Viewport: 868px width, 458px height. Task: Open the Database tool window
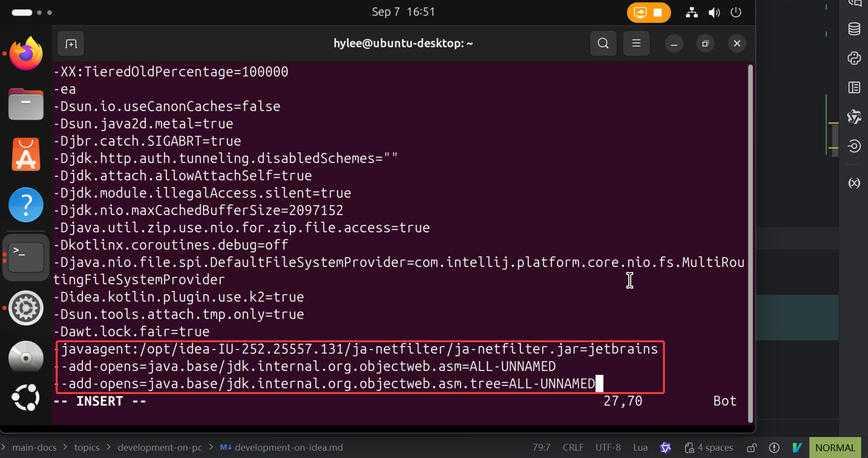pyautogui.click(x=854, y=29)
